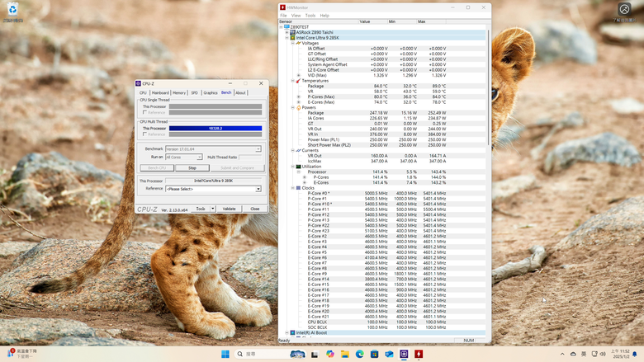The height and width of the screenshot is (362, 644).
Task: Open the Run on cores dropdown
Action: pyautogui.click(x=199, y=157)
